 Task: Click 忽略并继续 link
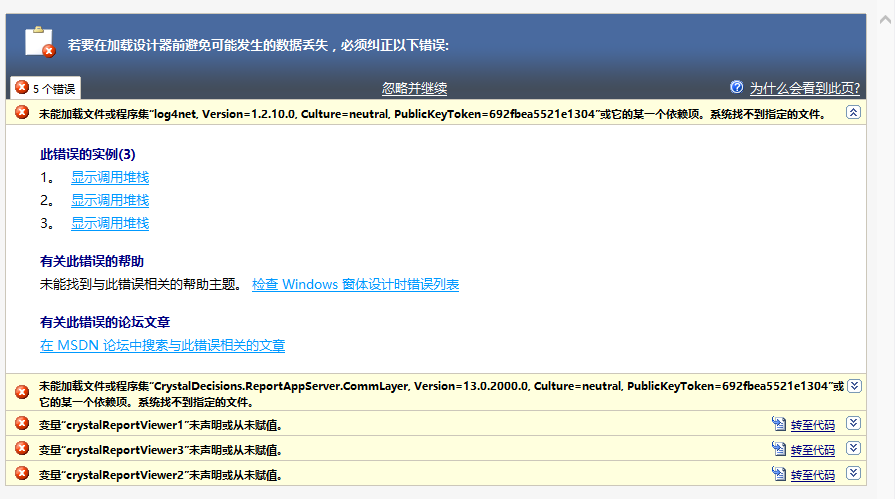pos(414,88)
